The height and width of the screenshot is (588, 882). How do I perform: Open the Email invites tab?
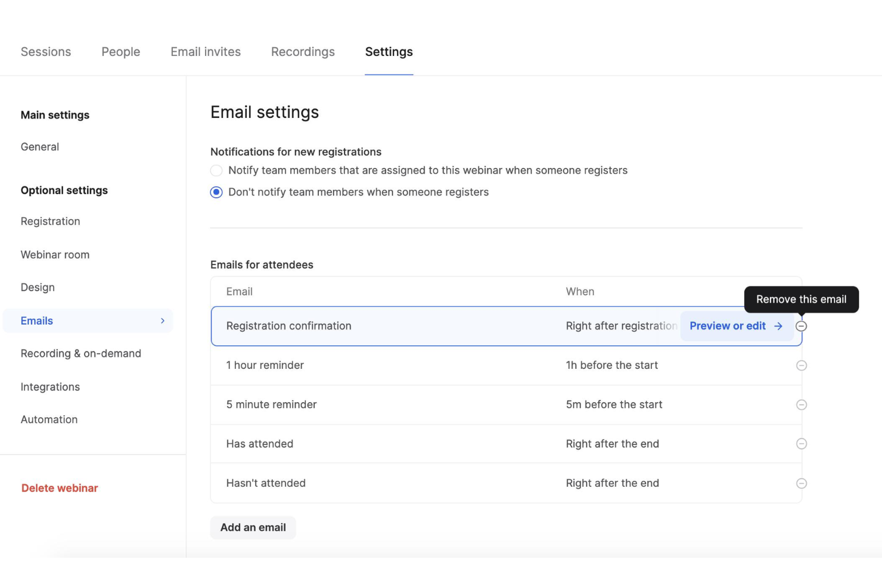point(205,52)
